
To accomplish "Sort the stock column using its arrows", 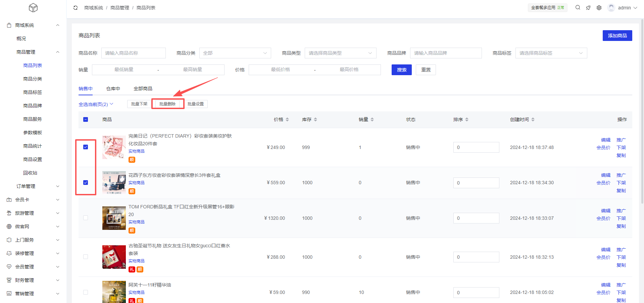I will point(315,119).
